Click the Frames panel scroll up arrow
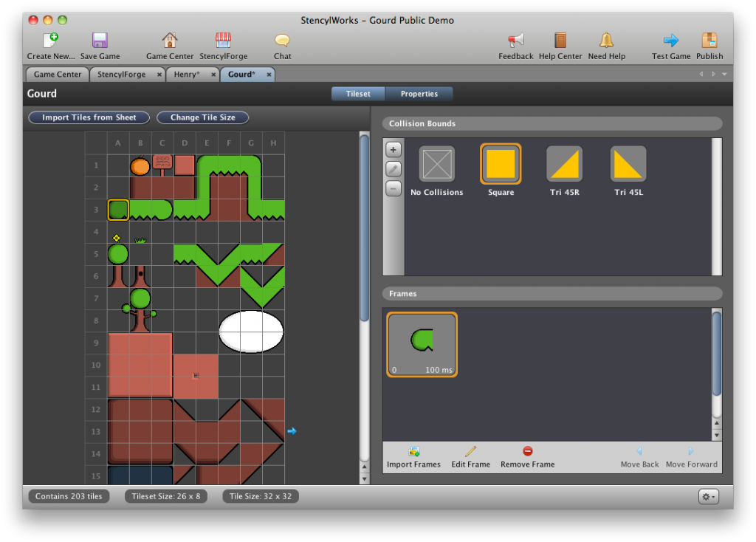 pos(717,423)
